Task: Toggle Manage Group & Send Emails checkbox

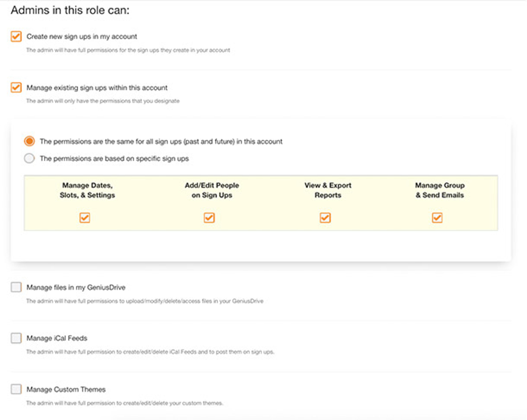Action: [437, 218]
